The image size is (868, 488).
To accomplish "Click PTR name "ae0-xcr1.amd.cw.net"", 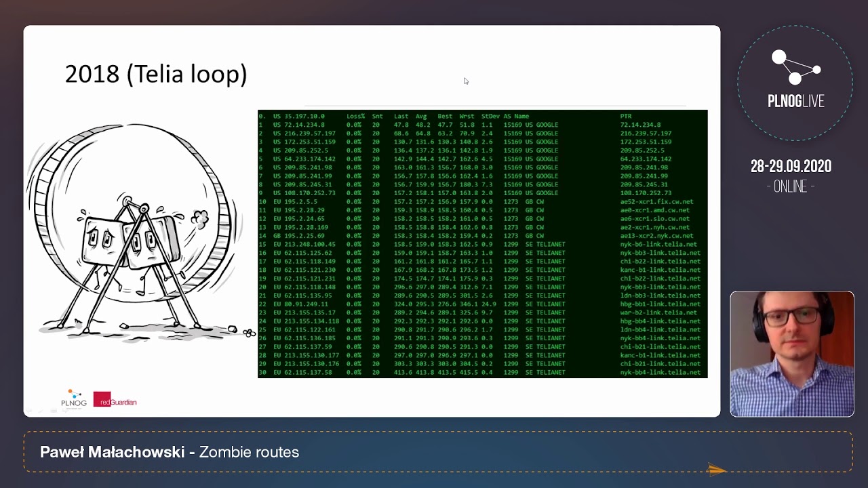I will pyautogui.click(x=655, y=210).
